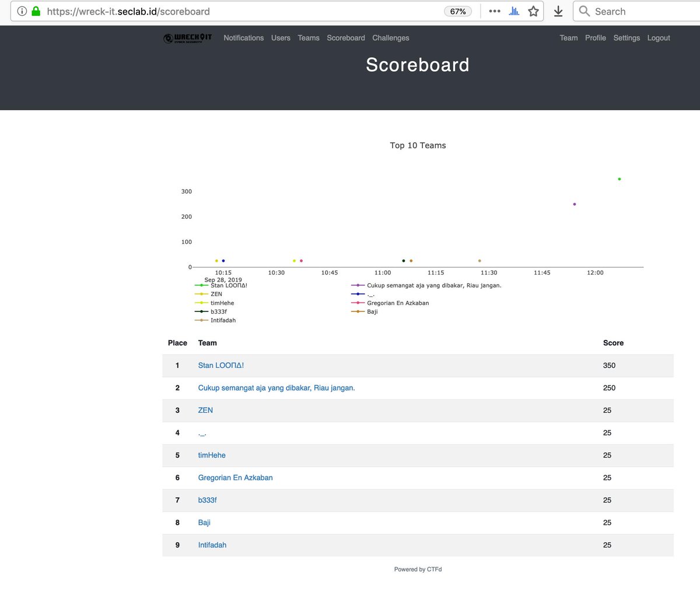Open the page actions three-dot menu
Viewport: 700px width, 590px height.
(495, 11)
